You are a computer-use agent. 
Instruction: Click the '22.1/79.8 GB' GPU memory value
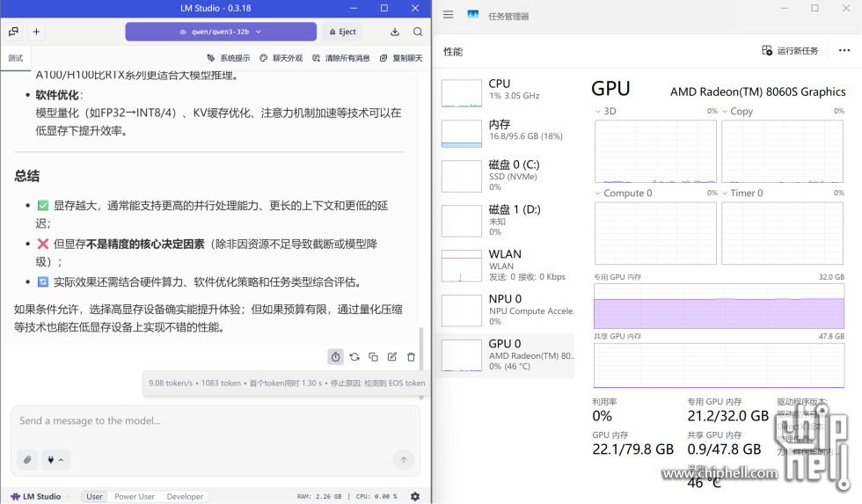[x=632, y=449]
